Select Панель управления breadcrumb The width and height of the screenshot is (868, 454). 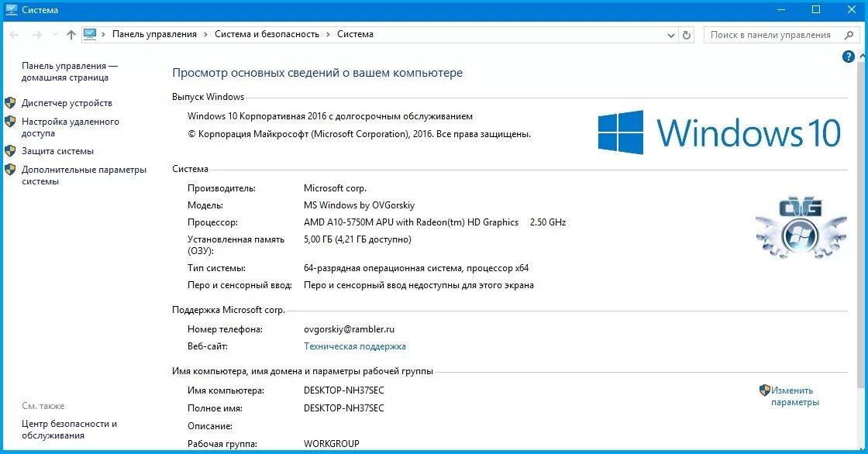coord(154,34)
